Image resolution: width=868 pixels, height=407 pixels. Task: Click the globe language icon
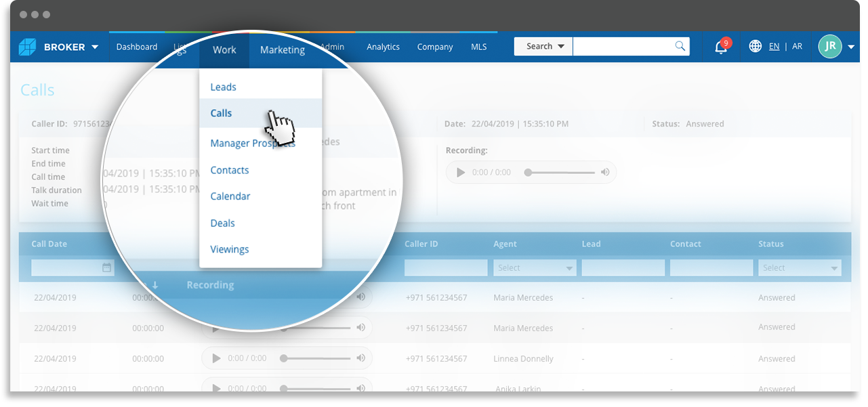756,46
